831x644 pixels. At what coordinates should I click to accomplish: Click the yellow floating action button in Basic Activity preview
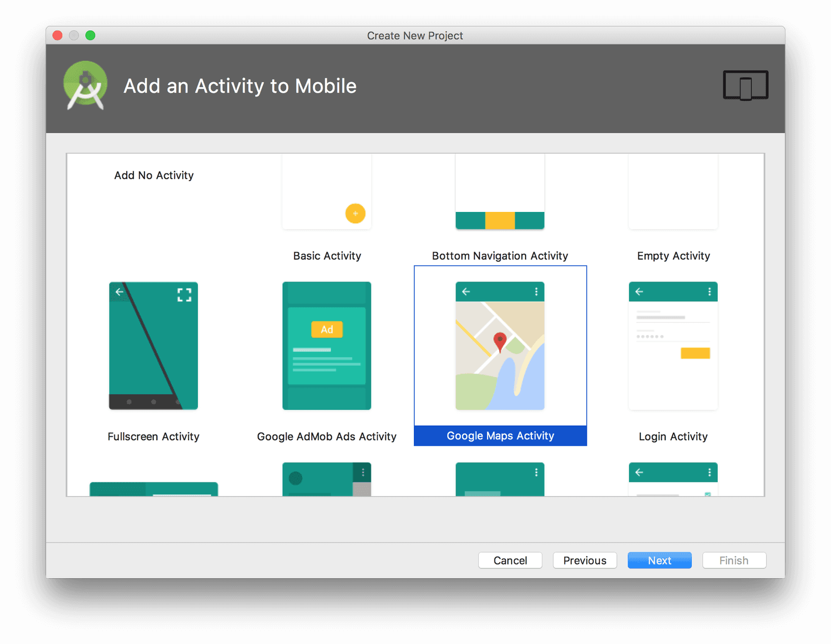click(x=355, y=213)
